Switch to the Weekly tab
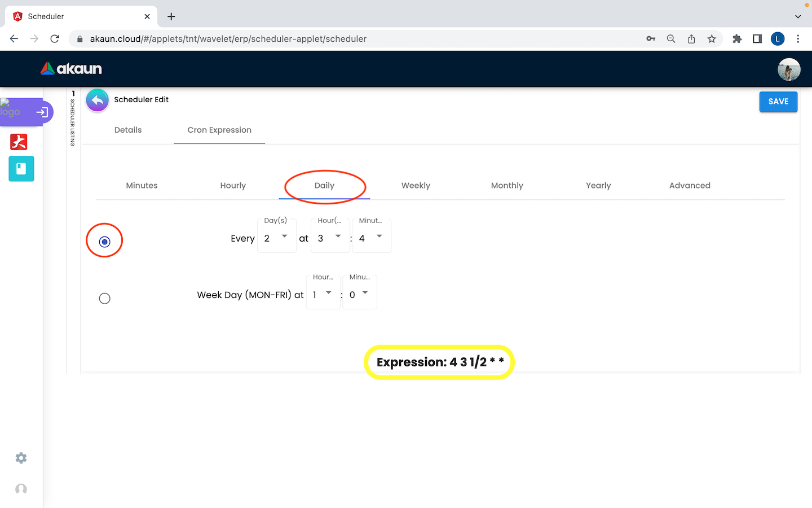812x508 pixels. click(416, 186)
